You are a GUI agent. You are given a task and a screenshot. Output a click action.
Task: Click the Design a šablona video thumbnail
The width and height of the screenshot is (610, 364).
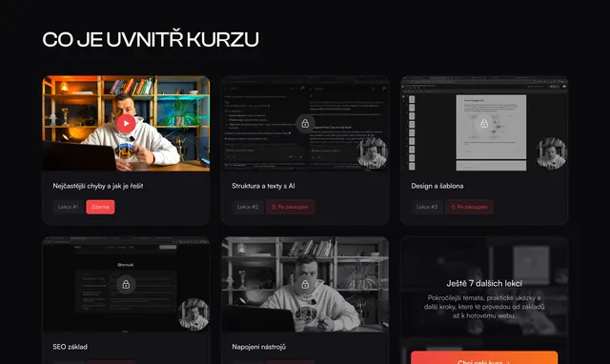484,124
